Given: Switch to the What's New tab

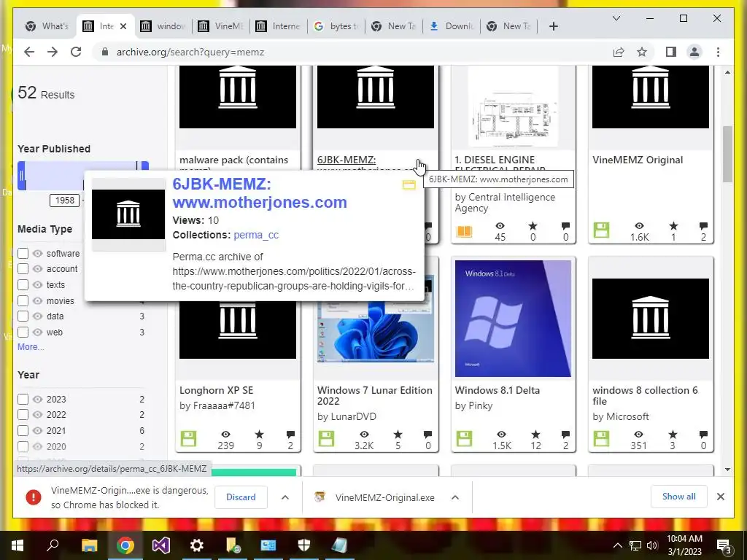Looking at the screenshot, I should (47, 26).
